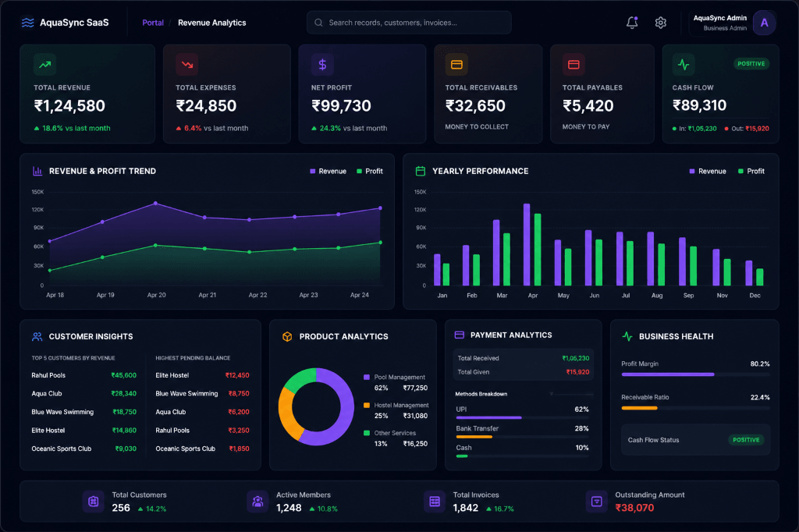Click the Revenue Analytics breadcrumb

[x=212, y=23]
